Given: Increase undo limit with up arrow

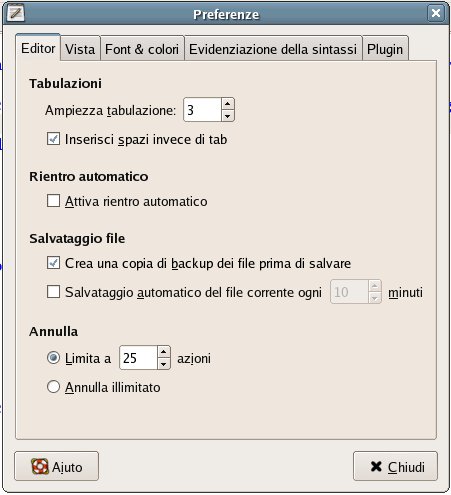Looking at the screenshot, I should (164, 352).
